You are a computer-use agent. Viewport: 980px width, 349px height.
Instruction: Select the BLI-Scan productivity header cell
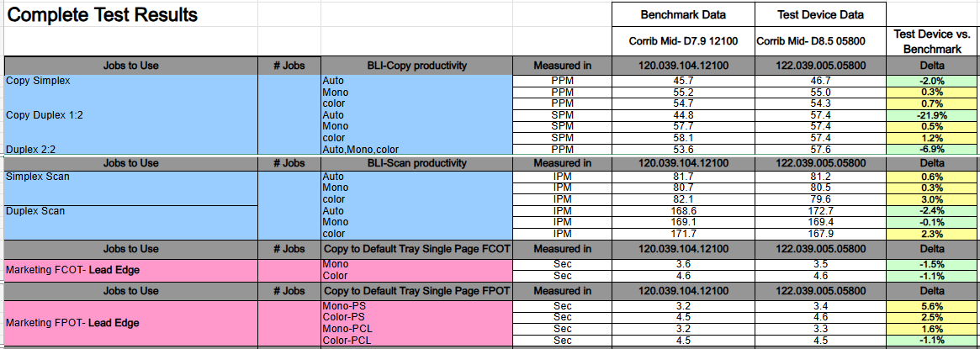(417, 164)
